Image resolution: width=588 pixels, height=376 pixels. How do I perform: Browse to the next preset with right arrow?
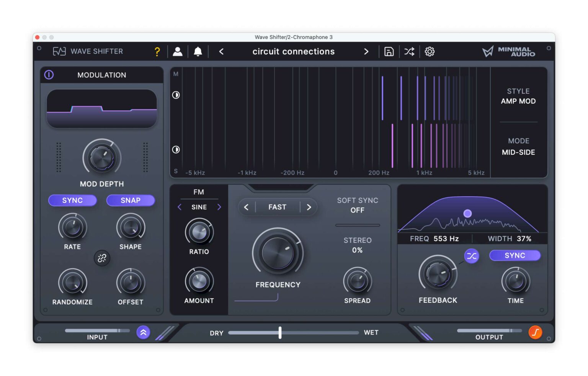click(x=366, y=51)
